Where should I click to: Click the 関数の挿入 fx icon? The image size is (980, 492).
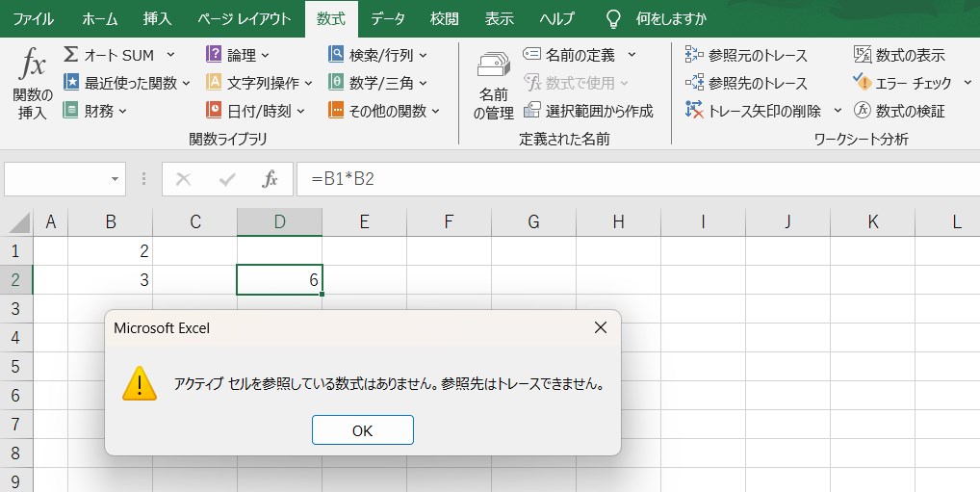tap(33, 67)
